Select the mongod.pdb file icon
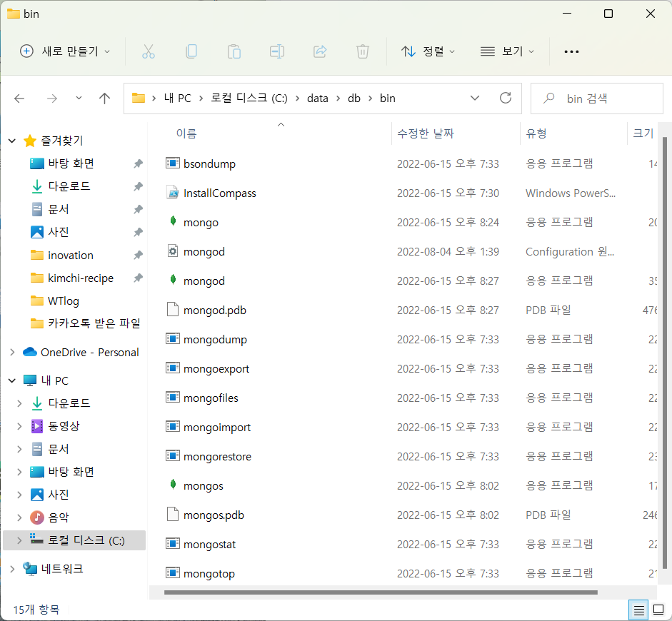 point(172,309)
